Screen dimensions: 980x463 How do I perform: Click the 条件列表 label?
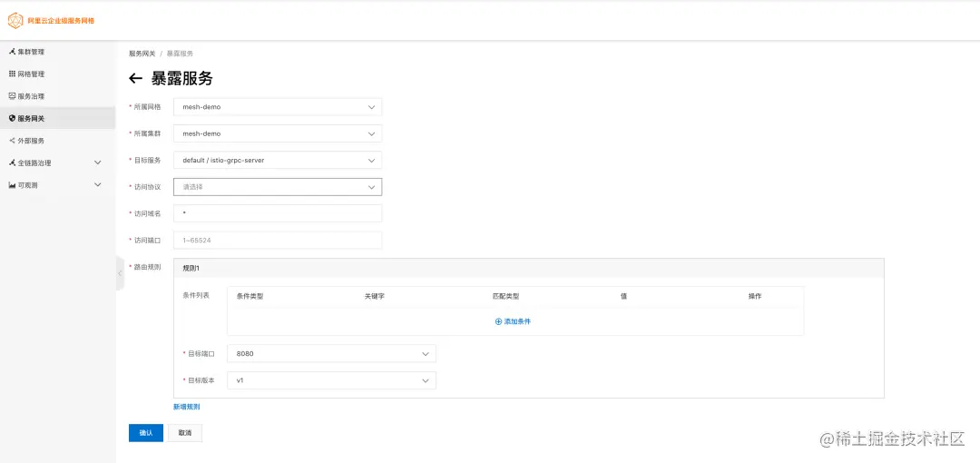coord(196,295)
